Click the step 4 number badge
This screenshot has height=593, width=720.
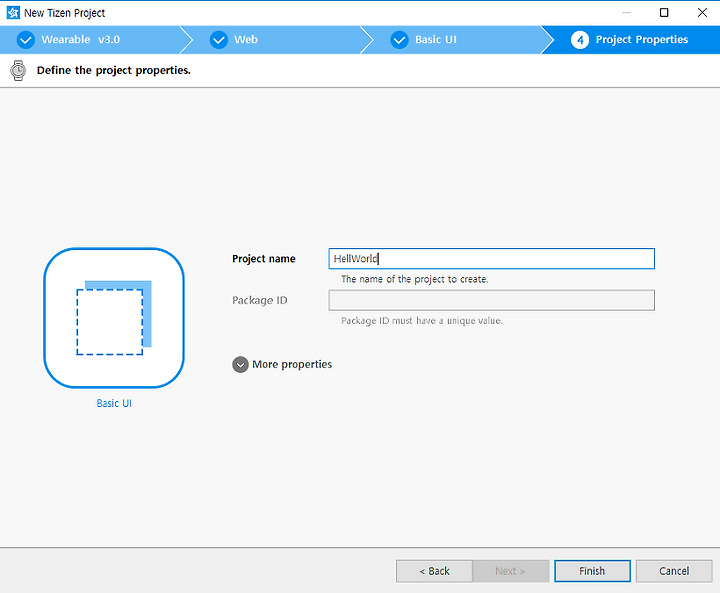(x=580, y=40)
